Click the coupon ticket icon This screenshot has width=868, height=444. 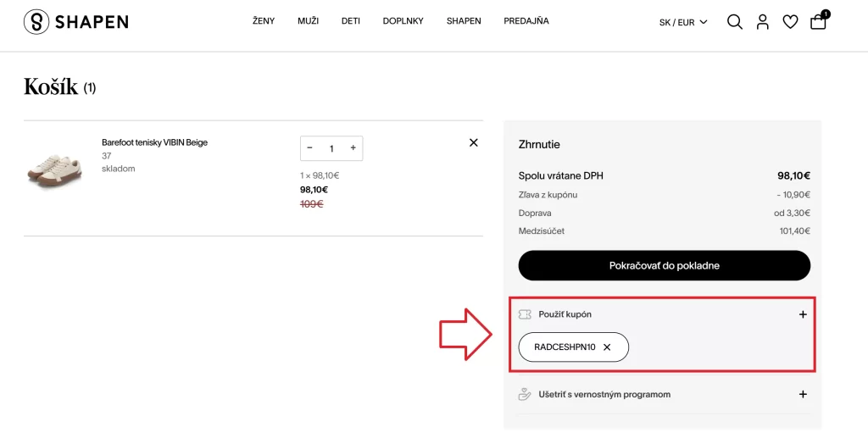pos(525,314)
